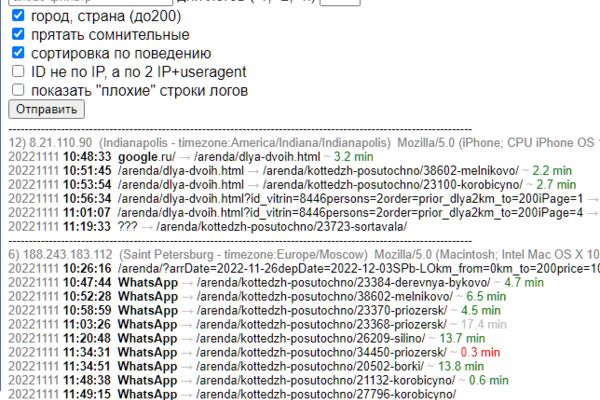The image size is (600, 400).
Task: Click the 38602-melnikovo path at 10:52:28
Action: pyautogui.click(x=324, y=297)
